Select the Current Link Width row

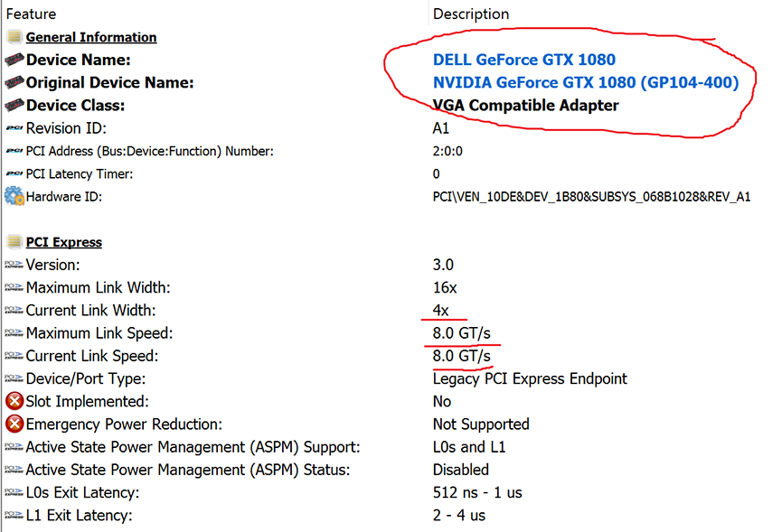click(x=91, y=311)
